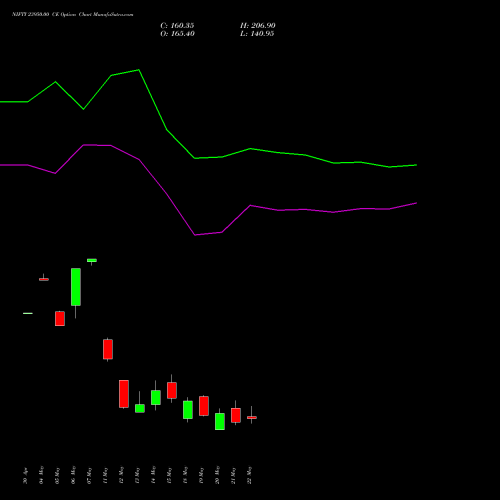Screen dimensions: 500x500
Task: Click the 12 May date label
Action: [x=122, y=475]
